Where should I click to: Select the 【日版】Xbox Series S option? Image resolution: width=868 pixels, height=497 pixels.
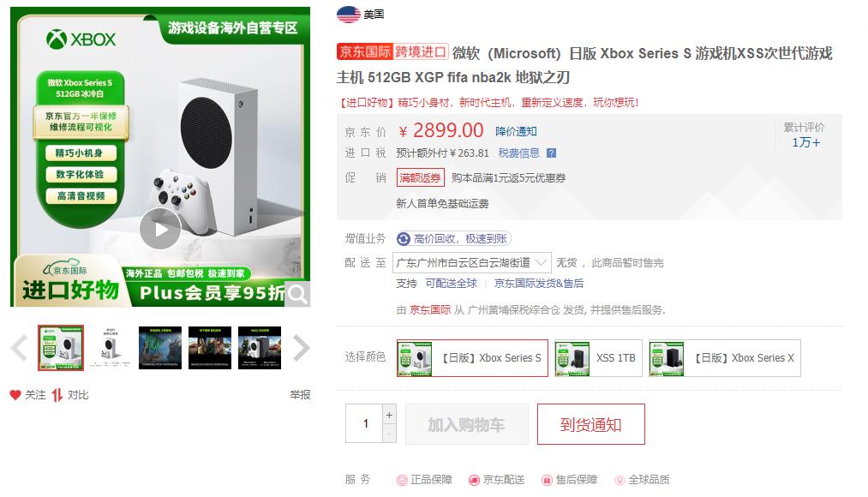[472, 358]
